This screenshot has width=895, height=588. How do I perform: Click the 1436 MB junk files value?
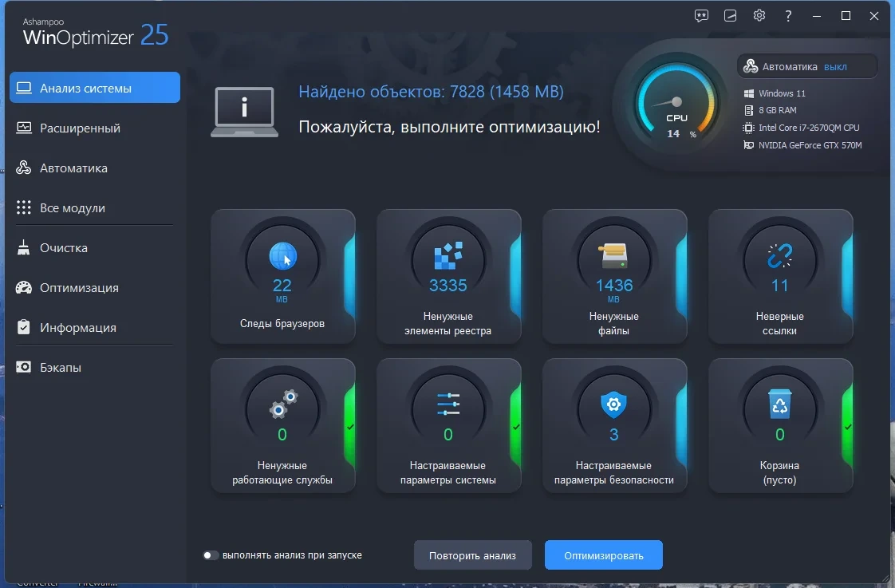pyautogui.click(x=614, y=286)
